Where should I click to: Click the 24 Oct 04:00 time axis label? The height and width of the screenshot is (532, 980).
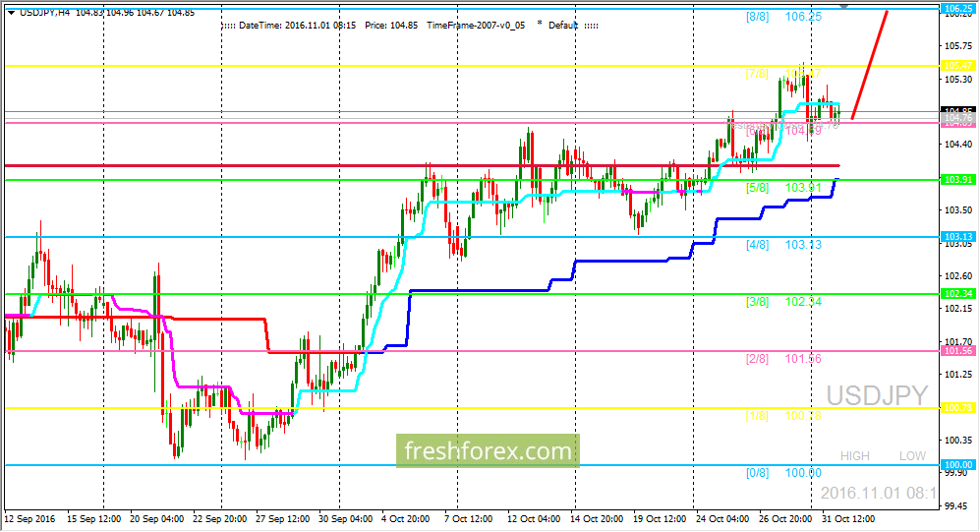click(722, 519)
